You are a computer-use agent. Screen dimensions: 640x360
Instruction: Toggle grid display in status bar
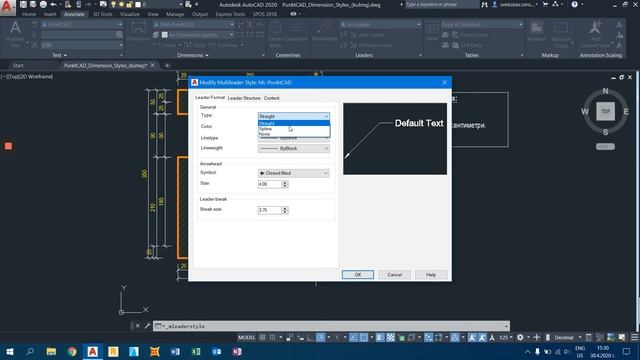262,338
